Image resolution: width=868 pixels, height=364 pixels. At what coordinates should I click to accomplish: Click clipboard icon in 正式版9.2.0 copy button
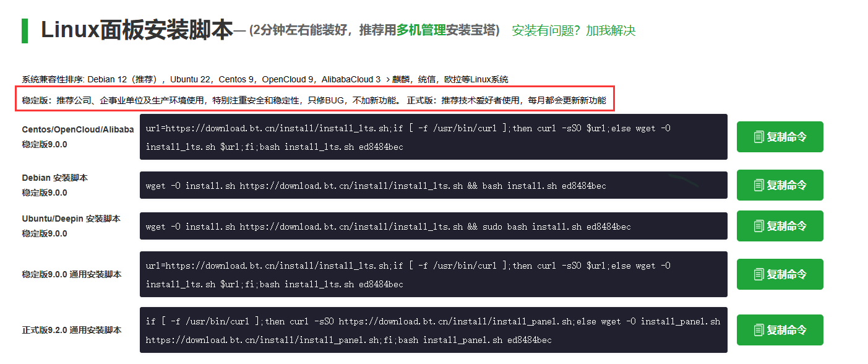pos(758,330)
